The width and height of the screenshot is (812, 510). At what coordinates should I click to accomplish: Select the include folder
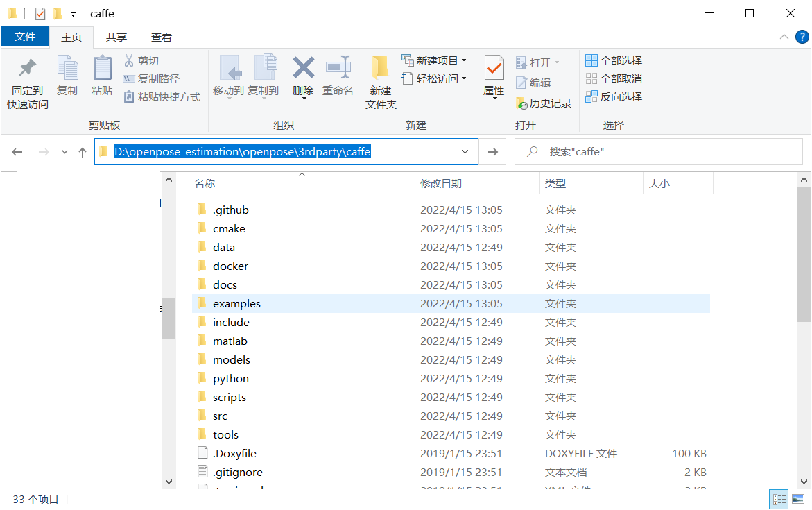(x=451, y=322)
